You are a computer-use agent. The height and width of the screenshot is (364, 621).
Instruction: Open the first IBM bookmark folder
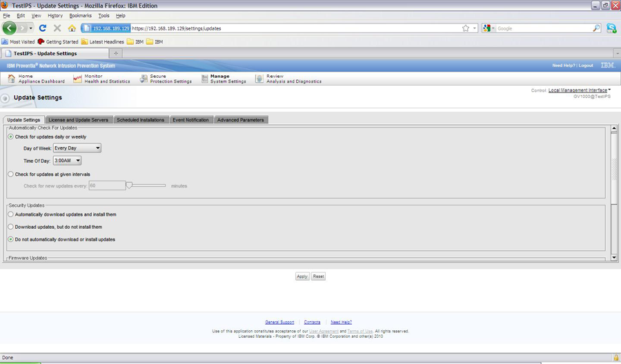(x=135, y=41)
